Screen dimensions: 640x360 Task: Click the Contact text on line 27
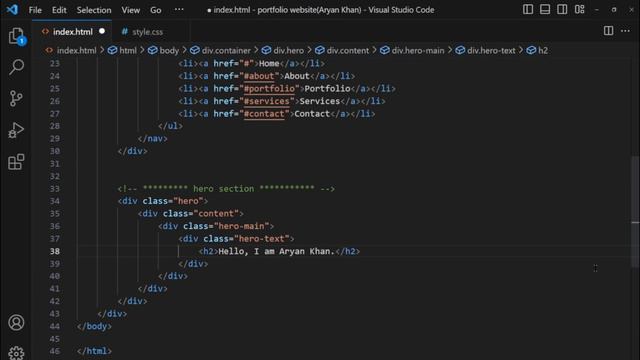click(x=312, y=114)
